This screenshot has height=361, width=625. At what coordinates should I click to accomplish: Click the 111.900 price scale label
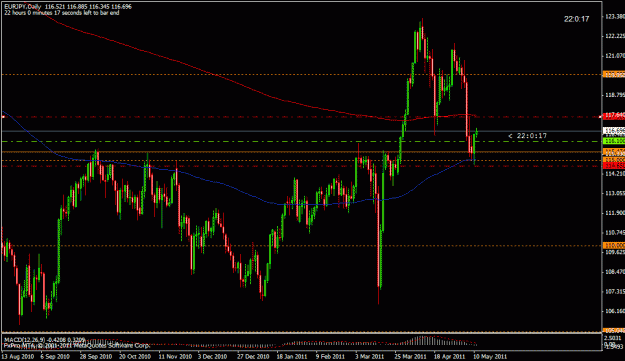point(615,213)
